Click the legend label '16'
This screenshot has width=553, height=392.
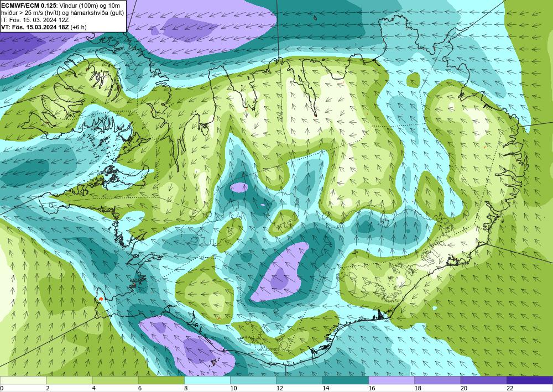coord(372,388)
